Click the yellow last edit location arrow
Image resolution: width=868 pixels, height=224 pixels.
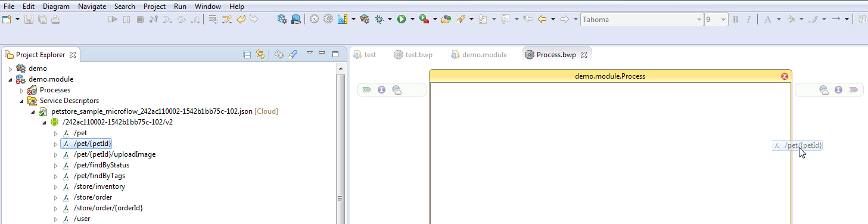[x=241, y=19]
